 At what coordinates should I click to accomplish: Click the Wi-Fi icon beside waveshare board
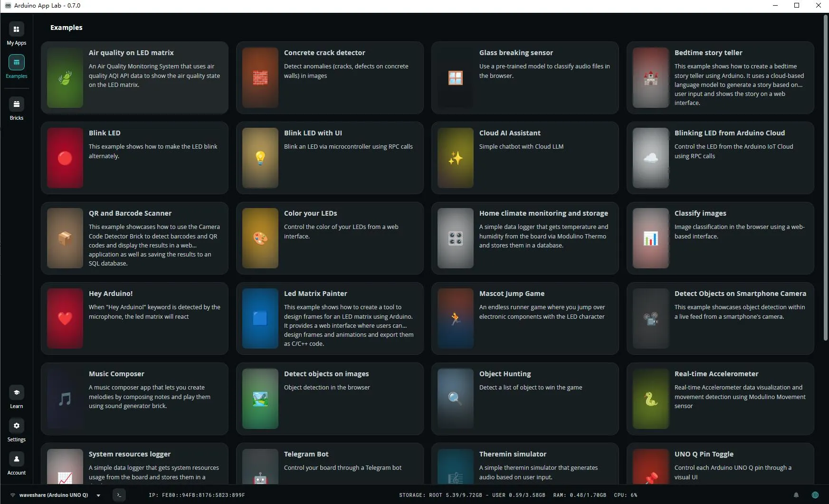(x=13, y=495)
